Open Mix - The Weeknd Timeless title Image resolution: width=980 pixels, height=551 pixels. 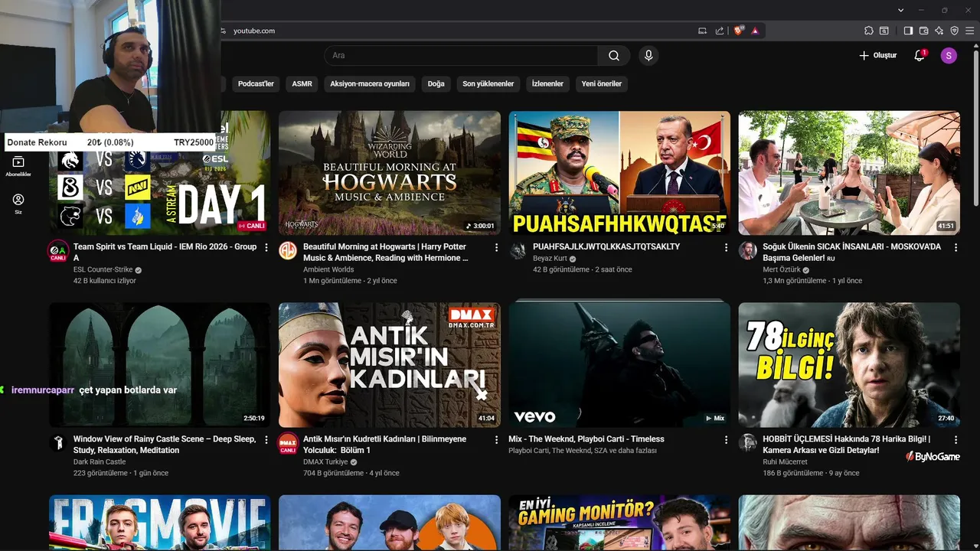point(586,439)
